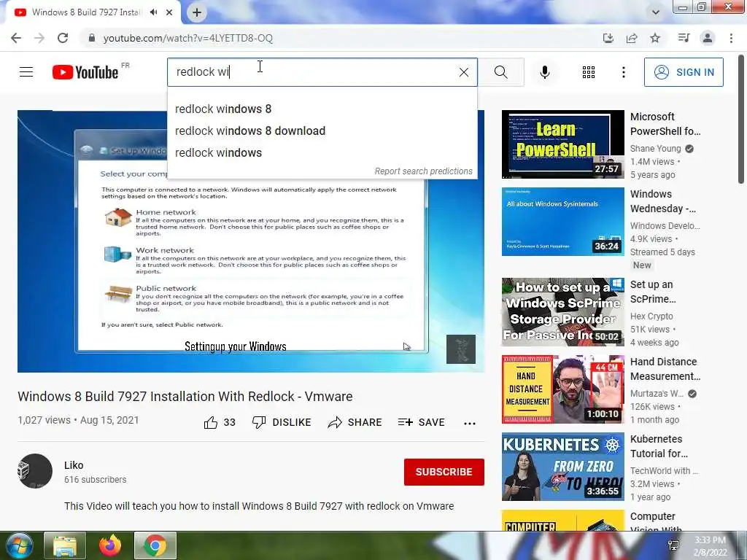Click the network tray icon
747x560 pixels.
click(x=673, y=545)
